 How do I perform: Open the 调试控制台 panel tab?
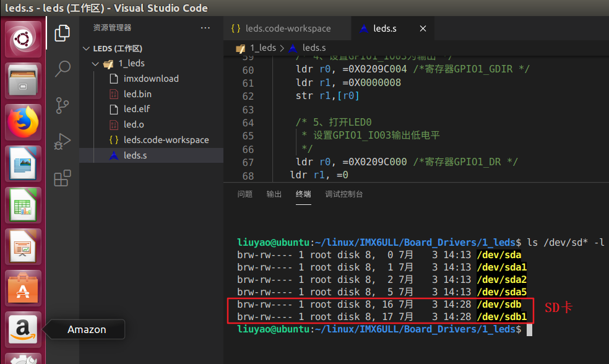[344, 194]
